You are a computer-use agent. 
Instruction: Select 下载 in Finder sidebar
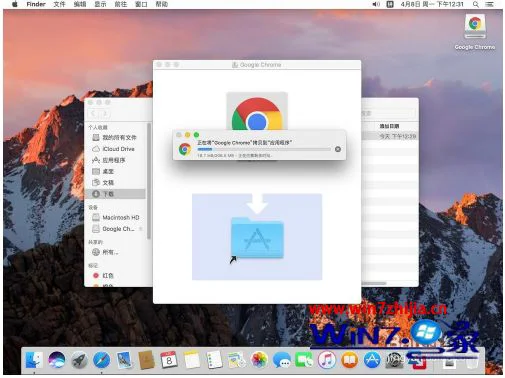tap(115, 194)
